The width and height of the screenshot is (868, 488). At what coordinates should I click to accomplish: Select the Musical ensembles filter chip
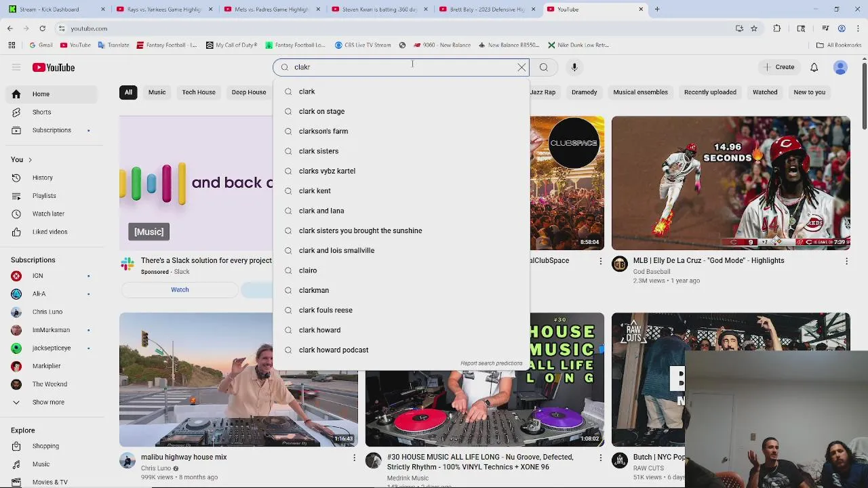pyautogui.click(x=641, y=92)
